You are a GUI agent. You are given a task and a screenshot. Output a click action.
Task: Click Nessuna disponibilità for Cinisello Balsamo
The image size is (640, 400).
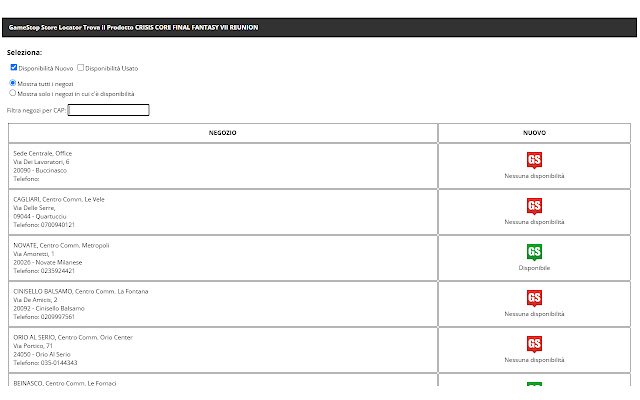(x=534, y=314)
